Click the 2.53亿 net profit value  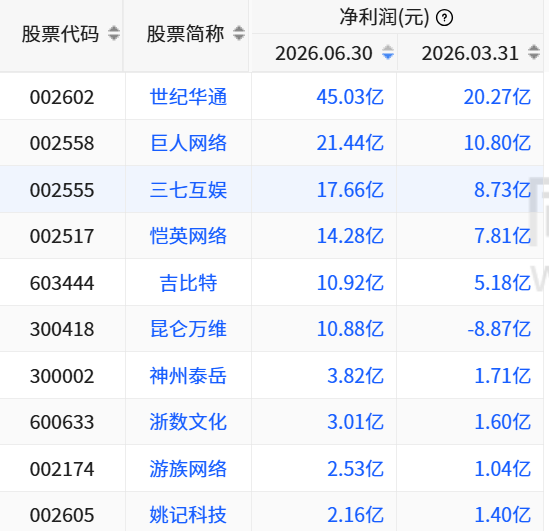click(x=355, y=469)
